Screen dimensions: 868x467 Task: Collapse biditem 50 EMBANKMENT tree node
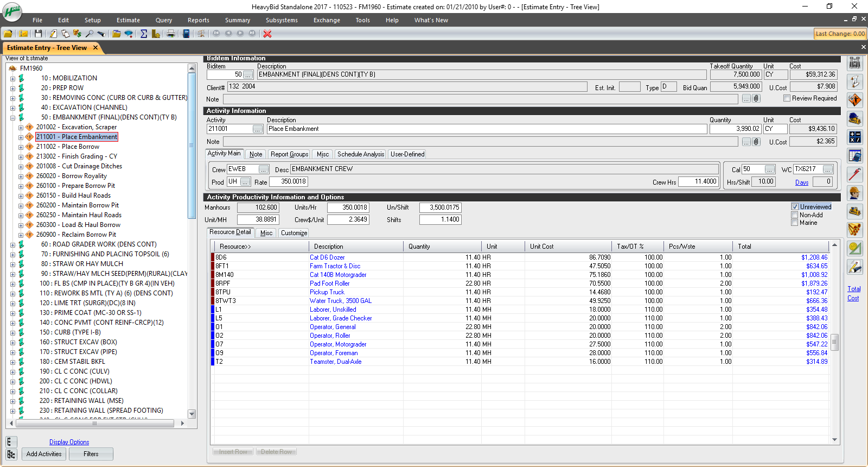click(x=12, y=118)
